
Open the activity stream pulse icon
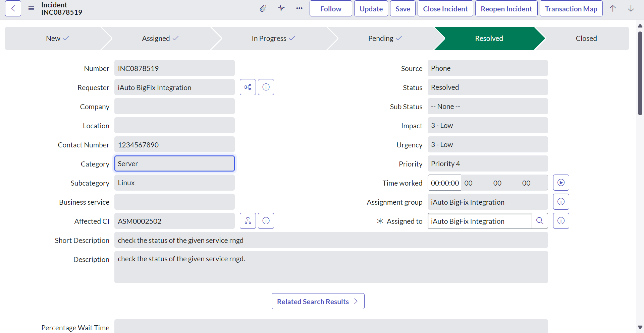pyautogui.click(x=281, y=8)
